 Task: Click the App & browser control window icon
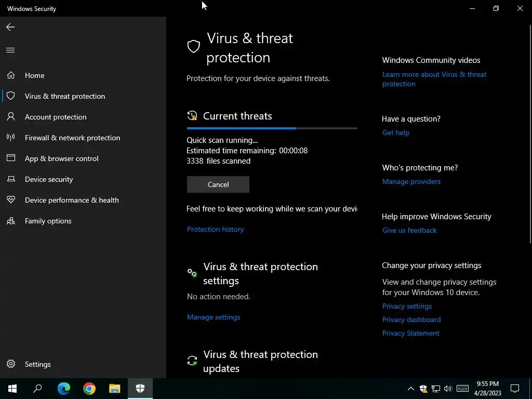click(x=11, y=158)
